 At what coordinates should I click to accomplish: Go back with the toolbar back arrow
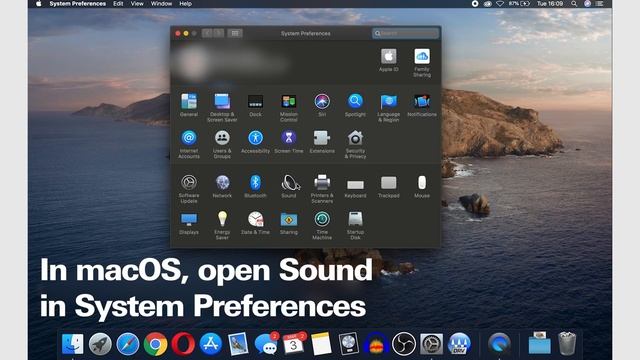click(x=207, y=33)
